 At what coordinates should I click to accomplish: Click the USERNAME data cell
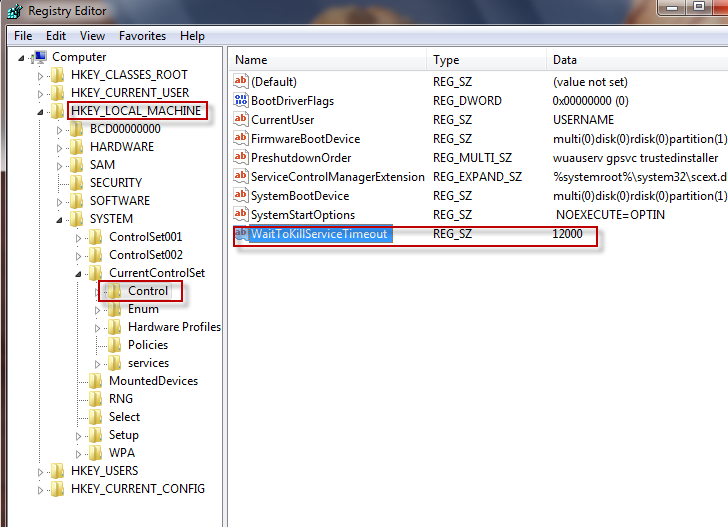click(x=584, y=120)
